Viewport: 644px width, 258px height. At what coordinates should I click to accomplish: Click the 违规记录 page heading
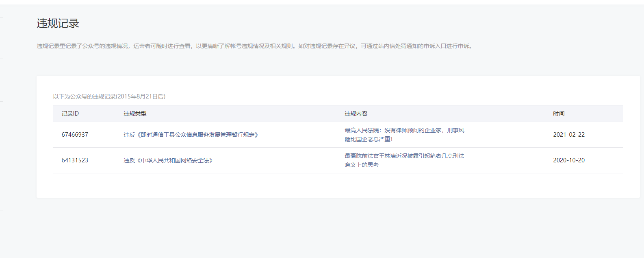[x=58, y=24]
